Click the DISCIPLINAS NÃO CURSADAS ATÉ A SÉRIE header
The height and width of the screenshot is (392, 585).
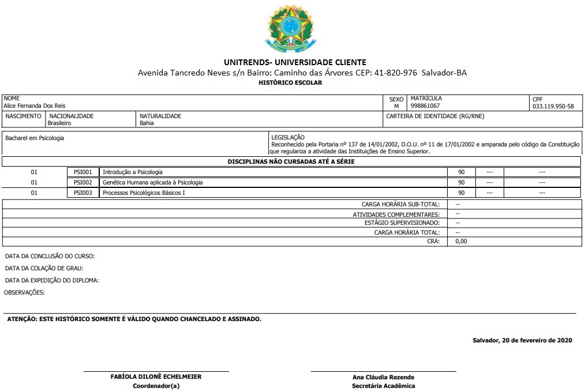[291, 161]
